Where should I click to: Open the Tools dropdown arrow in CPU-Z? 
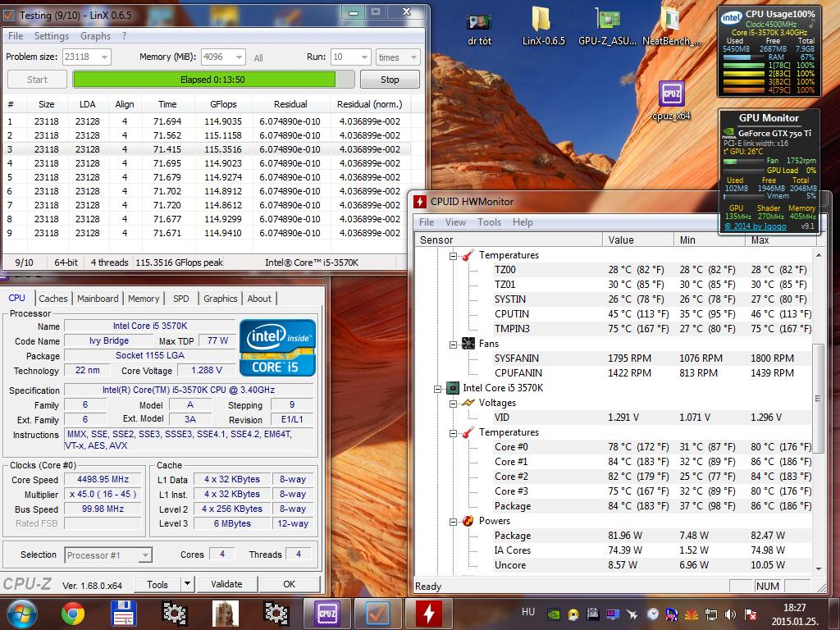(187, 584)
